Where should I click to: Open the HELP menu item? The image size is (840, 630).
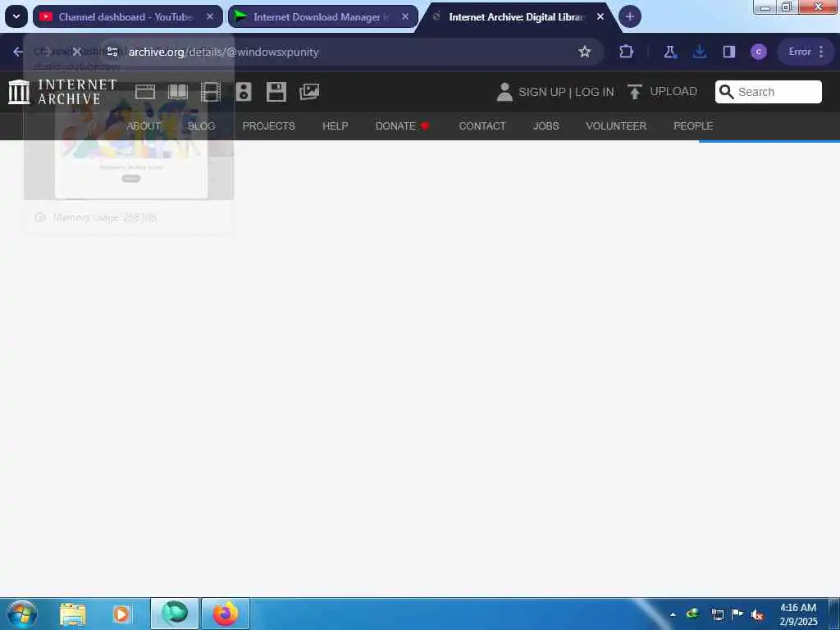click(335, 126)
